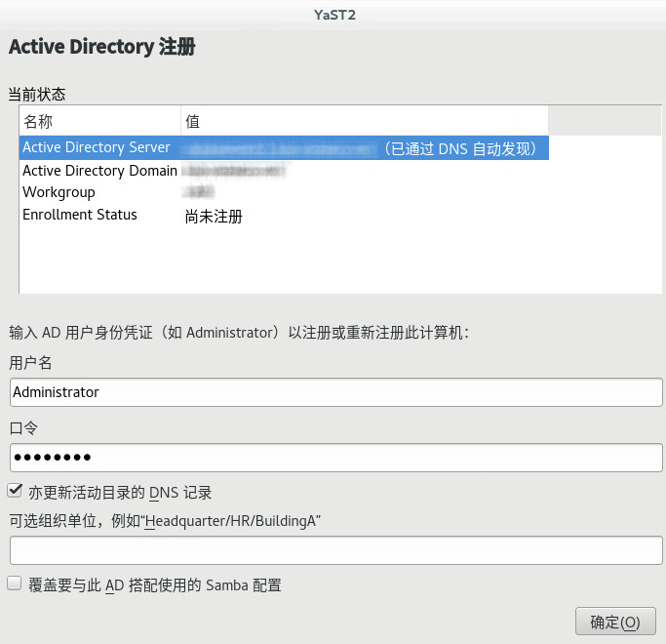Select the Enrollment Status row
Image resolution: width=666 pixels, height=644 pixels.
click(x=284, y=215)
